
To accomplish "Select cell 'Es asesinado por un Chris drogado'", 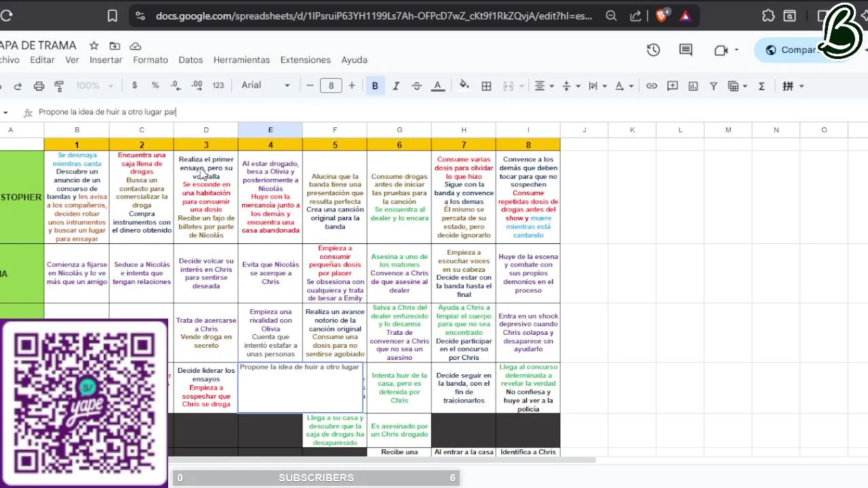I will pos(399,430).
